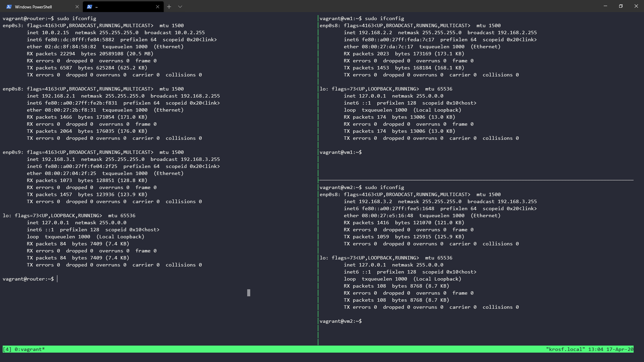Click the empty vagrant@router prompt

coord(28,279)
